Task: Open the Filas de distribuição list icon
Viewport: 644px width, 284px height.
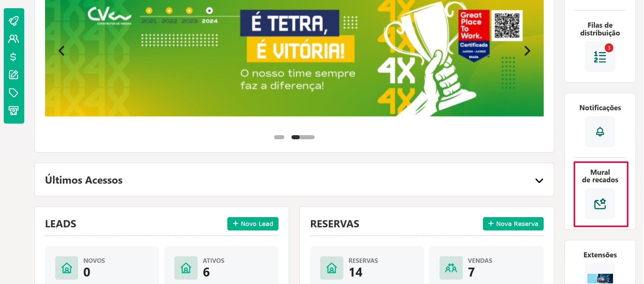Action: point(600,57)
